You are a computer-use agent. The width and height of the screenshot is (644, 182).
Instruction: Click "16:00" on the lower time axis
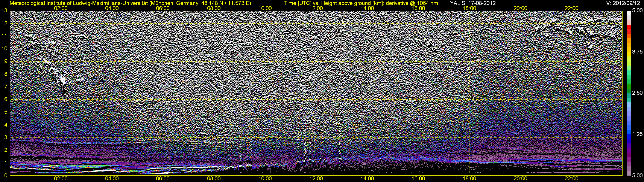click(418, 179)
